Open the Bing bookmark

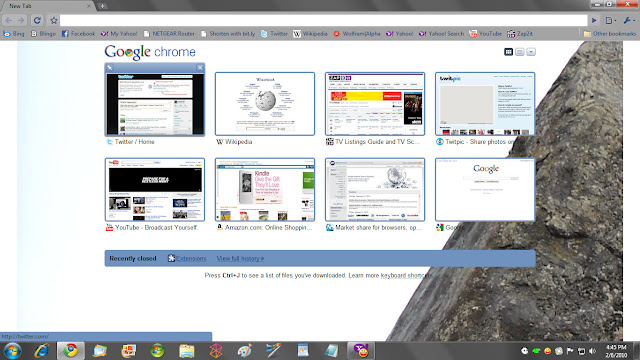coord(14,33)
